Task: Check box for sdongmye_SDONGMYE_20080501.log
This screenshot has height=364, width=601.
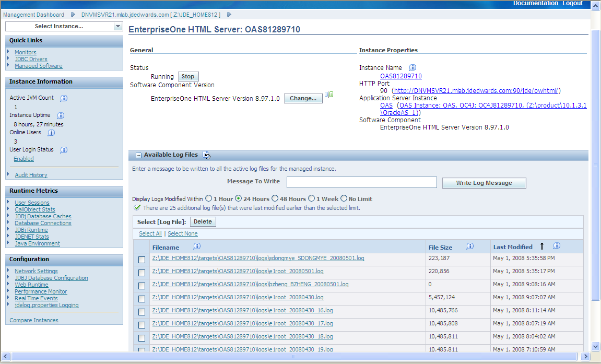Action: (142, 260)
